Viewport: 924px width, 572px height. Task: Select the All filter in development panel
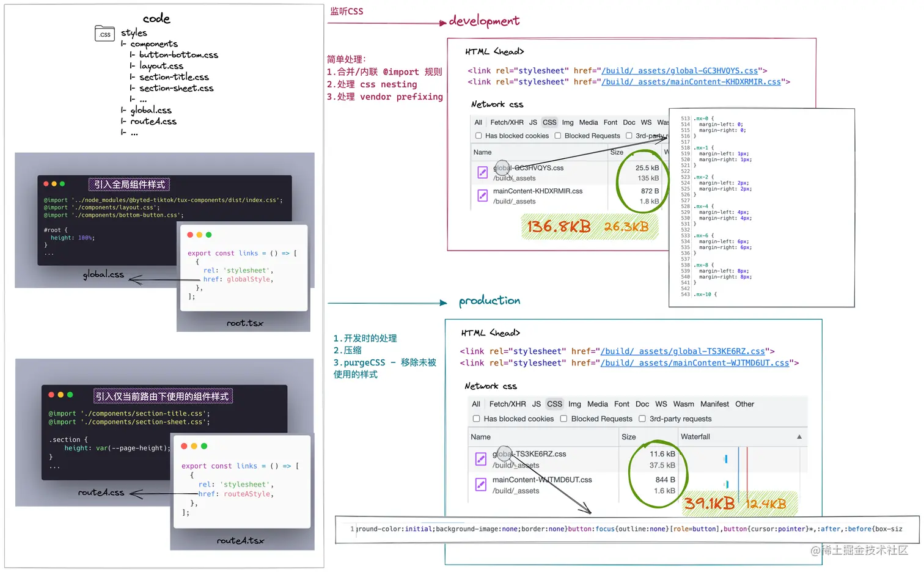pos(479,122)
